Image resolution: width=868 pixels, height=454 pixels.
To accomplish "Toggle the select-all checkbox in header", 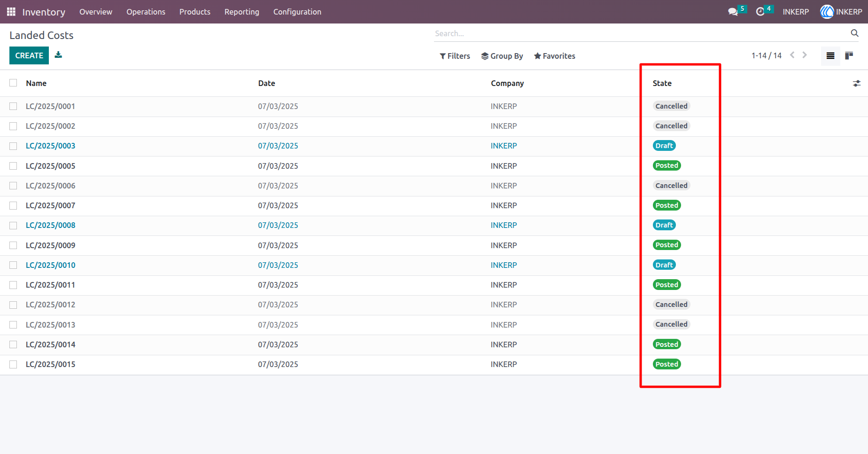I will tap(13, 83).
